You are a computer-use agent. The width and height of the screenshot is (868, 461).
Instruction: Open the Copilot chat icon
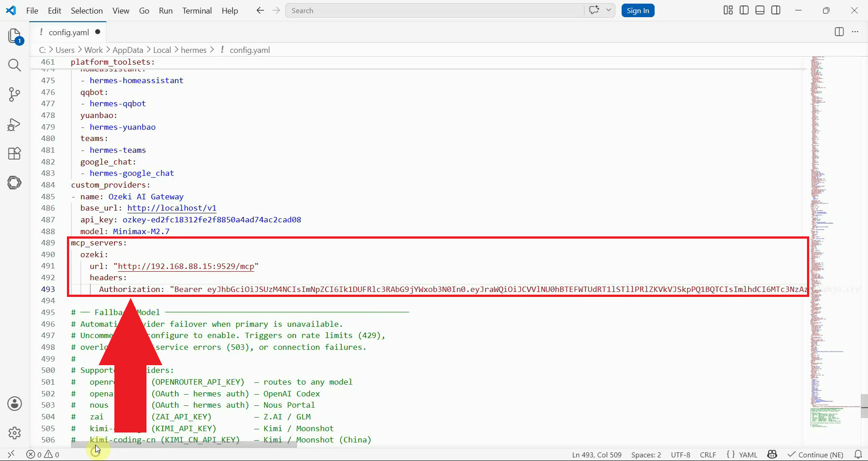click(x=594, y=10)
